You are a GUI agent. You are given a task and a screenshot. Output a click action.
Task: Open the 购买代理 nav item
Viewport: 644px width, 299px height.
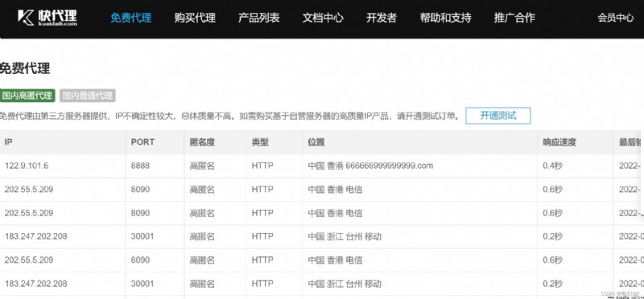pyautogui.click(x=195, y=18)
